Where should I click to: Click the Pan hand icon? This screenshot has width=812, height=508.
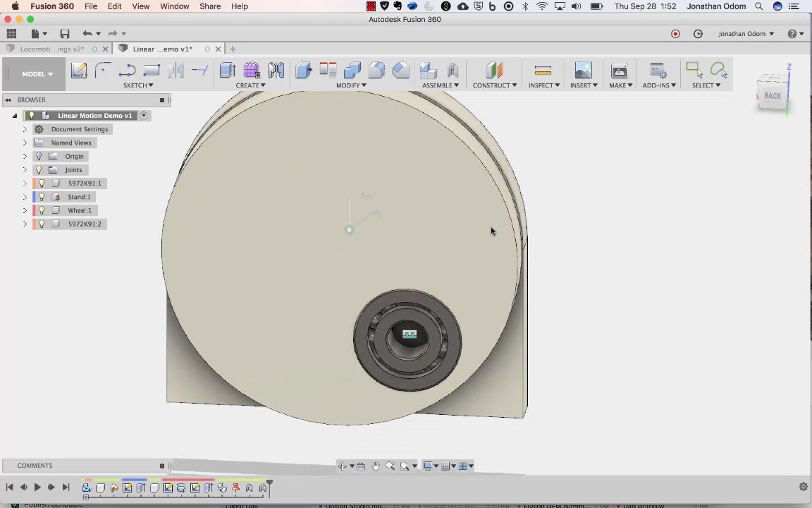point(376,466)
